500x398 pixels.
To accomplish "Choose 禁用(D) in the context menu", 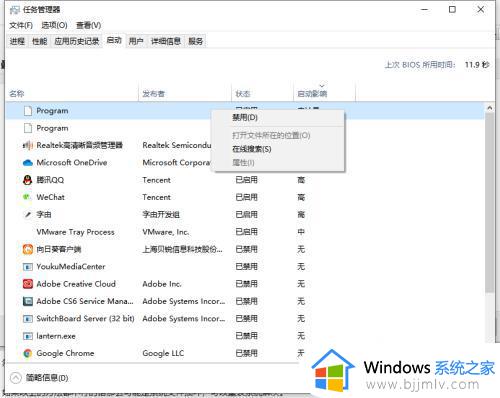I will pos(279,118).
